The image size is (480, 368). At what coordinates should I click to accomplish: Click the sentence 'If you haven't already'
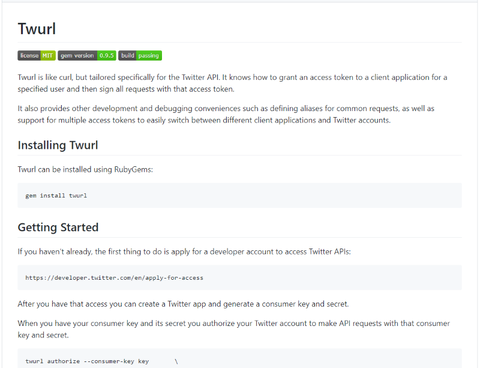[x=184, y=251]
